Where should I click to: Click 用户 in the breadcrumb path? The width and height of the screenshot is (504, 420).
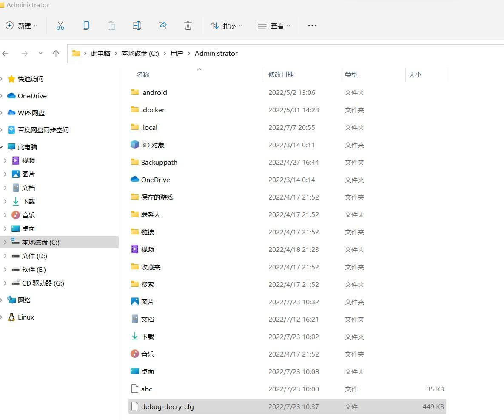point(177,53)
